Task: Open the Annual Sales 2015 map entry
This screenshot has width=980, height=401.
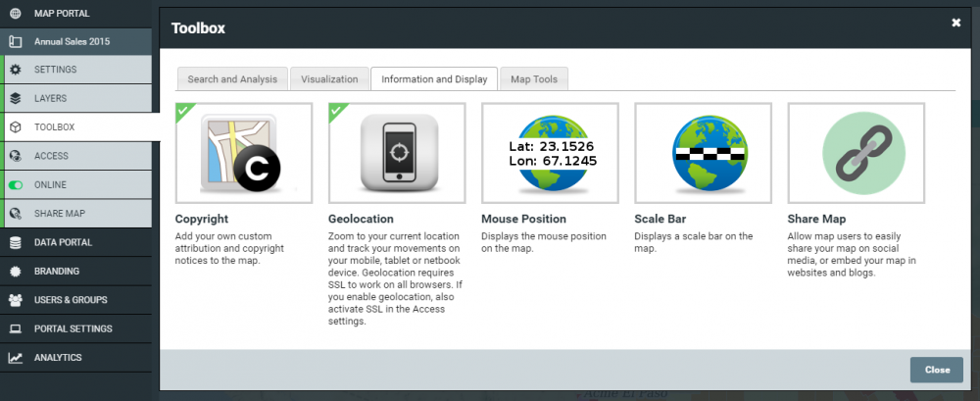Action: tap(75, 42)
